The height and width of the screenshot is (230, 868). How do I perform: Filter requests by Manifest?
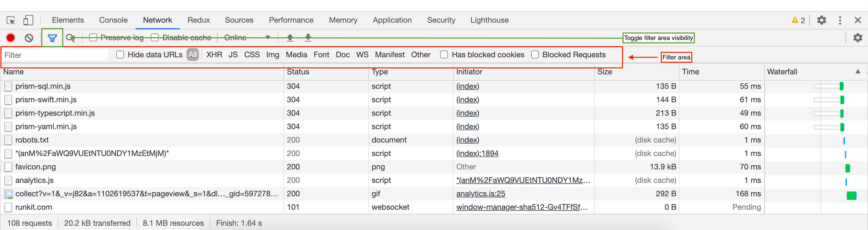point(390,55)
